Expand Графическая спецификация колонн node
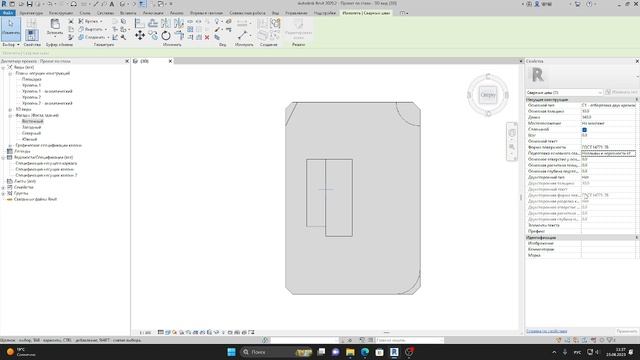Image resolution: width=640 pixels, height=360 pixels. [x=10, y=145]
